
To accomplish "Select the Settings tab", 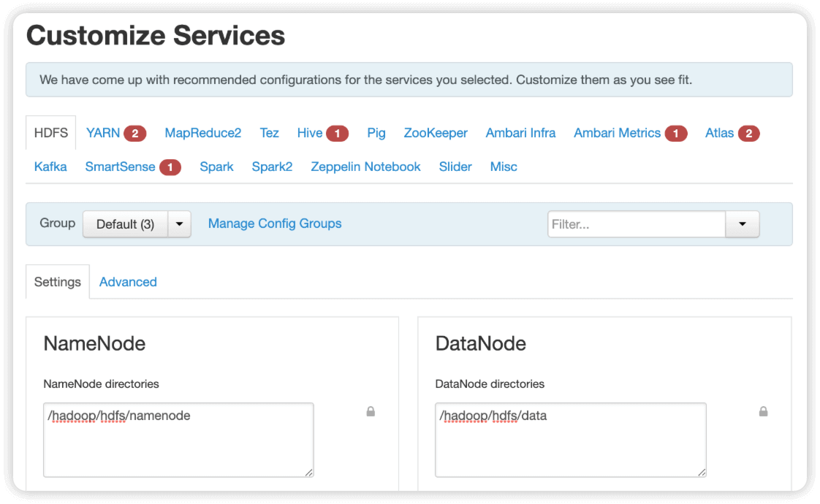I will (58, 282).
